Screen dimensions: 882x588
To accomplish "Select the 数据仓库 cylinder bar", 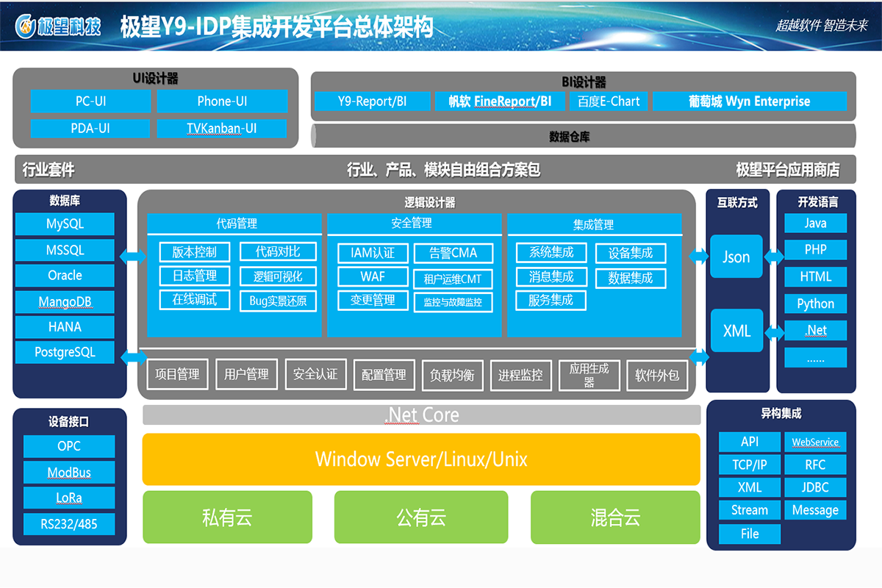I will (584, 136).
